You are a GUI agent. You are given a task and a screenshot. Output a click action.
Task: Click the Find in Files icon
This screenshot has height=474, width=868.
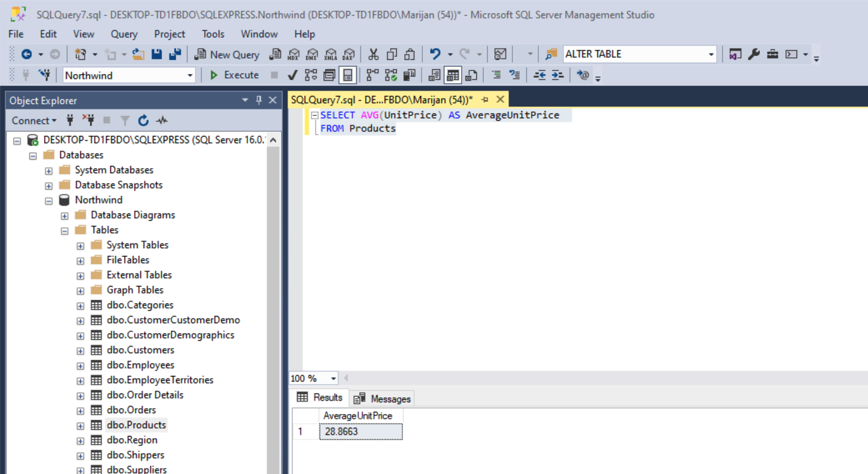click(x=551, y=55)
